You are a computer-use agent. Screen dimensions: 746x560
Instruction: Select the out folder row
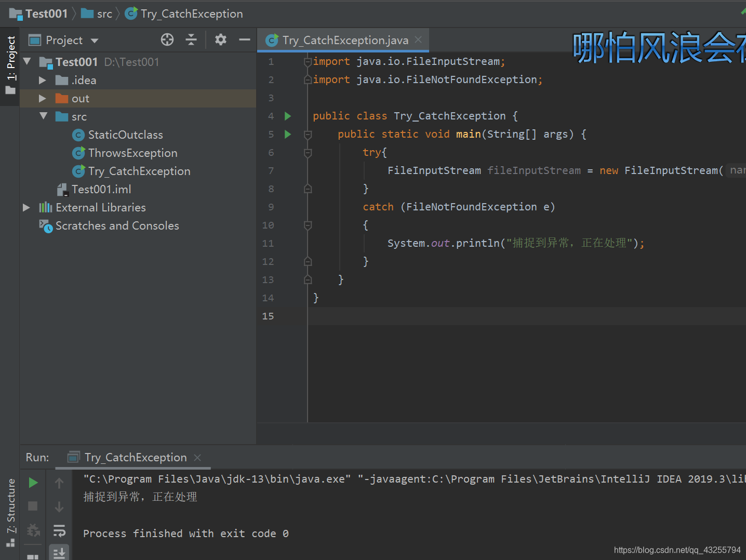pos(138,98)
